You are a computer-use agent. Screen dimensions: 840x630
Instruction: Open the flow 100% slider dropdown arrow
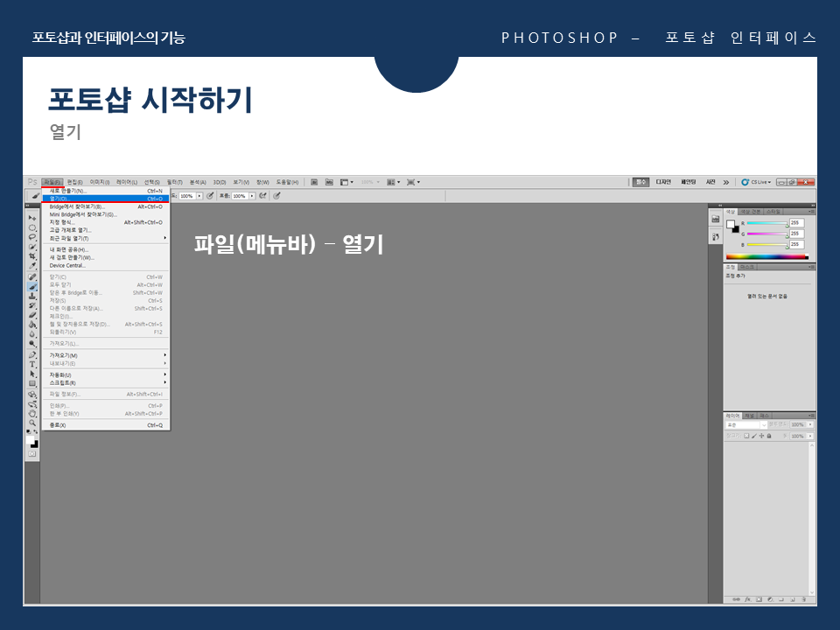tap(252, 196)
